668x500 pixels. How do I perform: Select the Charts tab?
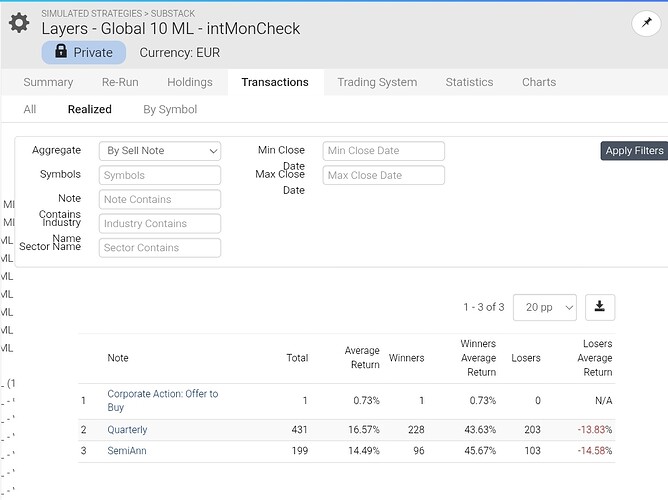click(x=539, y=82)
